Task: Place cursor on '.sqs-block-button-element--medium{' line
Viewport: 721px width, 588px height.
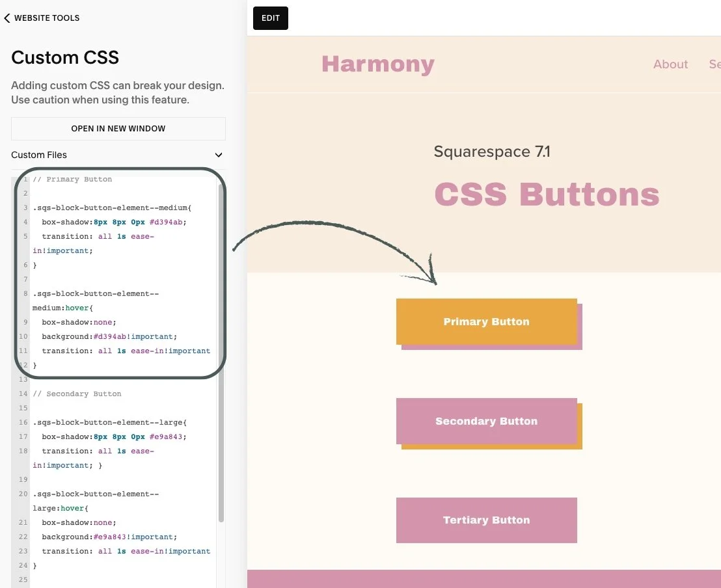Action: click(112, 207)
